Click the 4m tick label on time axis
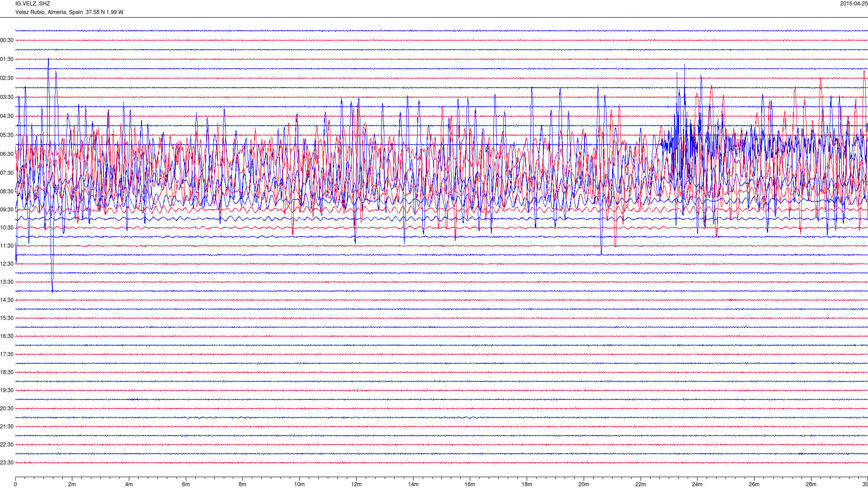This screenshot has height=488, width=868. (129, 484)
